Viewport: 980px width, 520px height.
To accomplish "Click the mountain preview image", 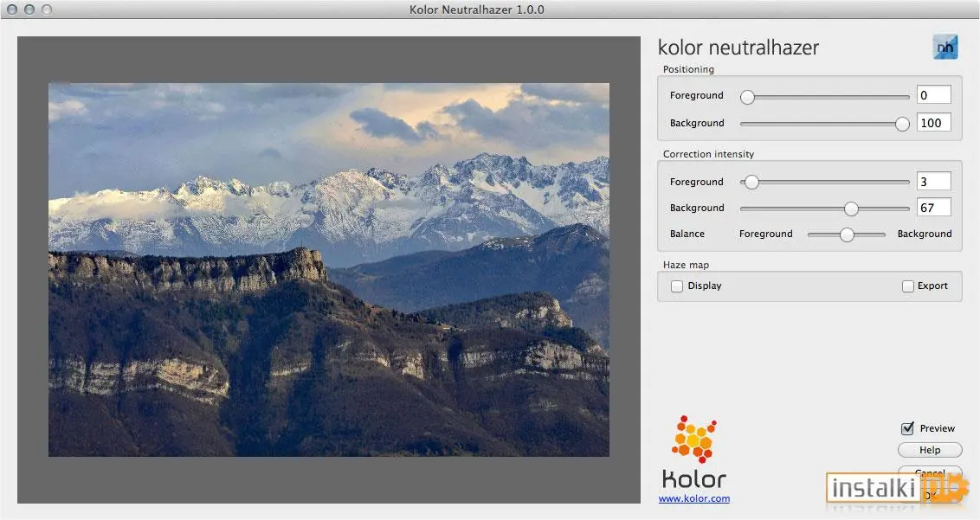I will pos(329,269).
